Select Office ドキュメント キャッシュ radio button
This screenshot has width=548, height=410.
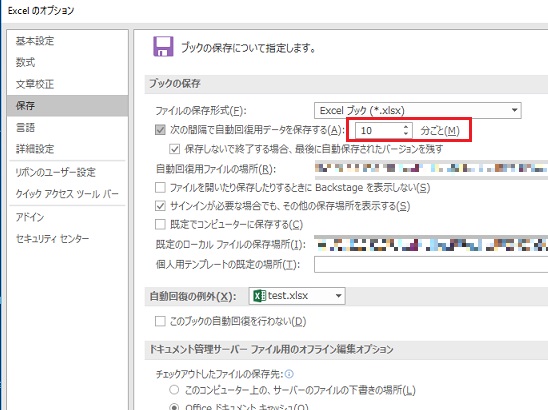pos(174,407)
